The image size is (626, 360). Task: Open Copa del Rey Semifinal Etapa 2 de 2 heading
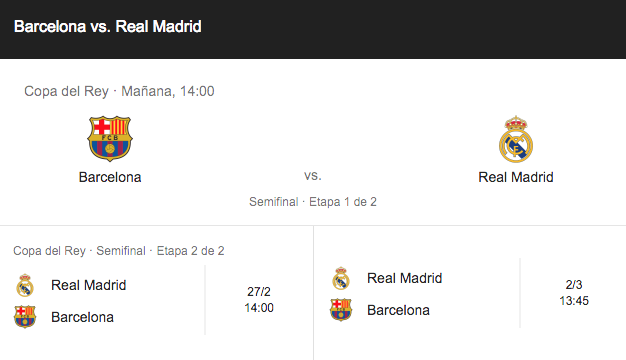tap(119, 251)
